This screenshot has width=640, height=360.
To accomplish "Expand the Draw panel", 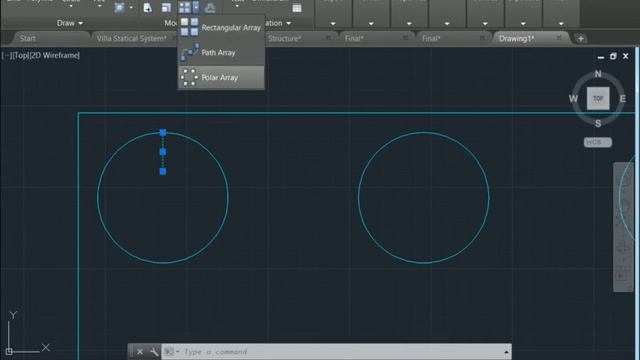I will pyautogui.click(x=70, y=23).
